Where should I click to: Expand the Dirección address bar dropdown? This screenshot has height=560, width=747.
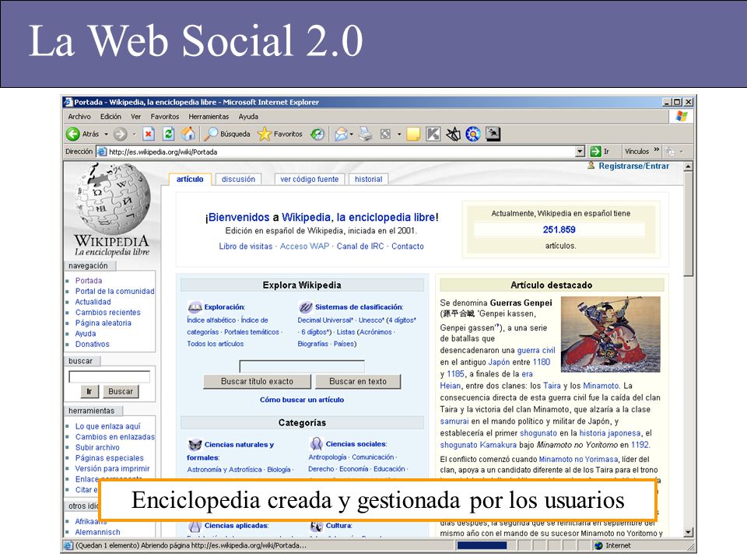click(x=580, y=152)
